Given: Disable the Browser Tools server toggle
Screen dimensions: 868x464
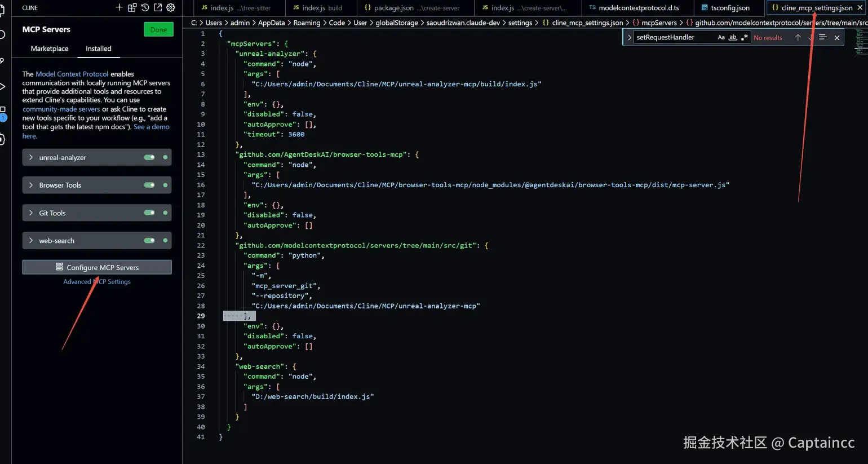Looking at the screenshot, I should point(149,185).
